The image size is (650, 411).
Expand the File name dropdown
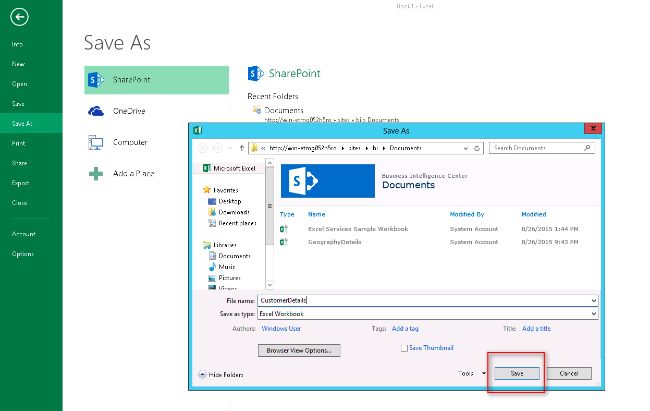click(x=594, y=300)
